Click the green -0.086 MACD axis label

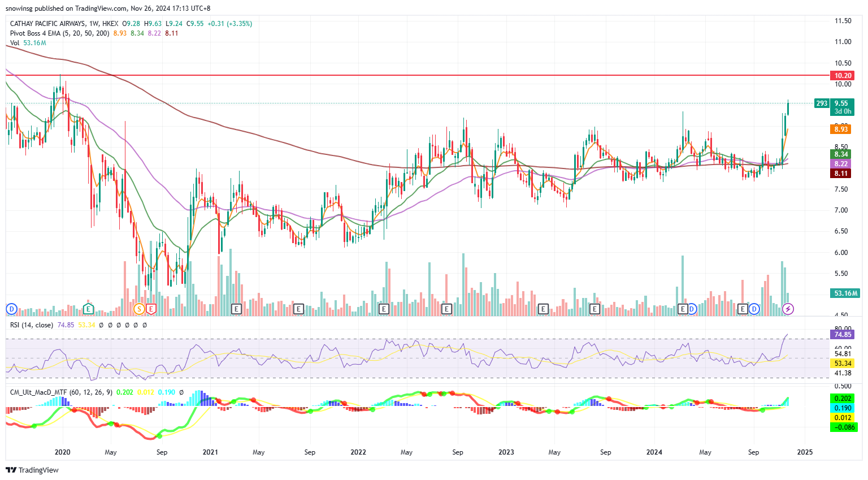[x=844, y=427]
